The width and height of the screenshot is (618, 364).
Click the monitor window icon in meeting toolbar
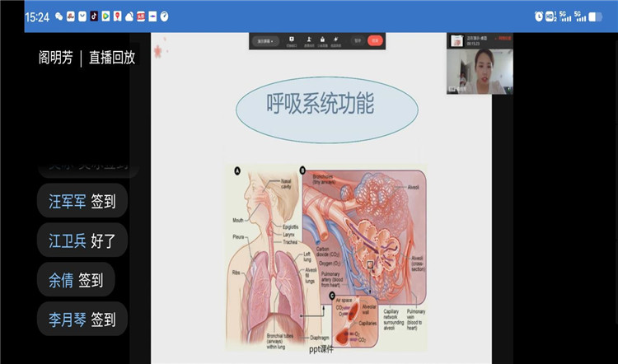[292, 40]
